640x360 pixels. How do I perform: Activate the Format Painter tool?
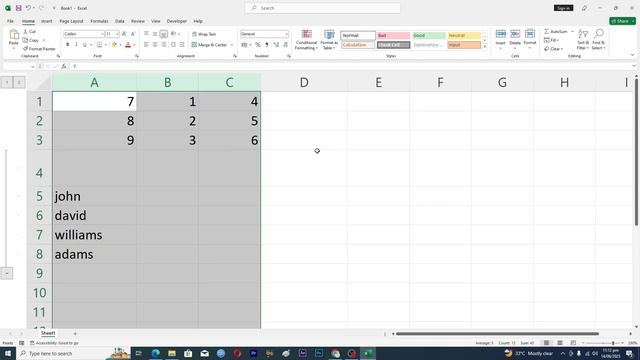point(39,49)
